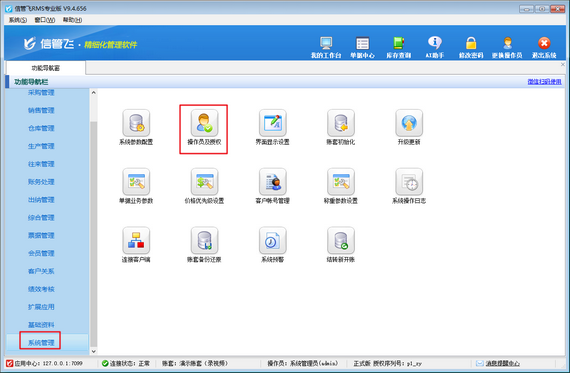
Task: Select 往来管理 in the sidebar
Action: pyautogui.click(x=41, y=164)
